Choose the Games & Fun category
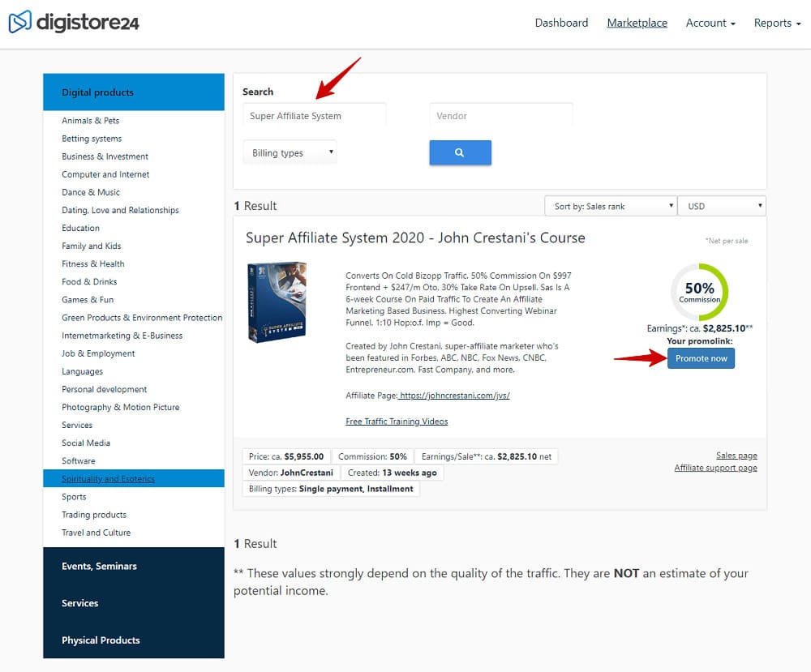Viewport: 811px width, 672px height. pos(88,300)
